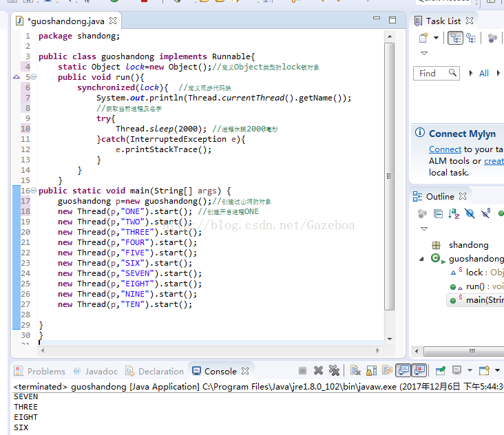504x435 pixels.
Task: Click Remove All Terminated Launches icon in Console
Action: [334, 371]
